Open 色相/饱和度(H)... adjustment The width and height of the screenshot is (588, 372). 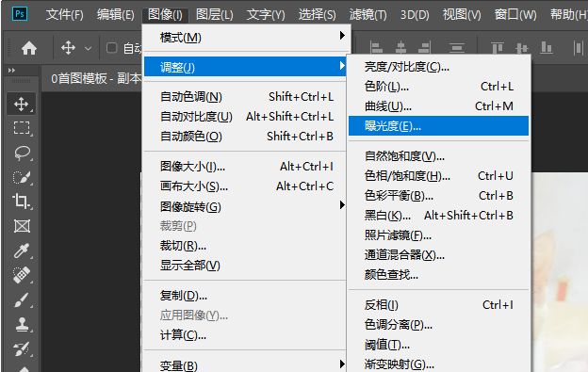click(438, 176)
